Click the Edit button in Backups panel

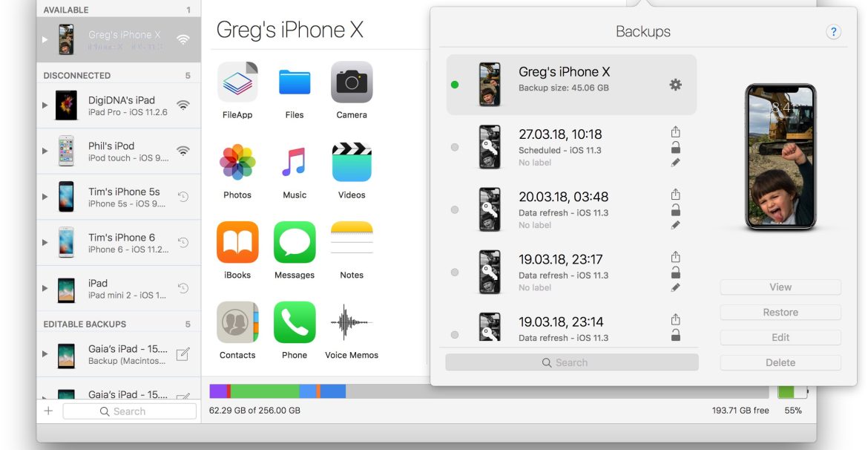tap(780, 337)
